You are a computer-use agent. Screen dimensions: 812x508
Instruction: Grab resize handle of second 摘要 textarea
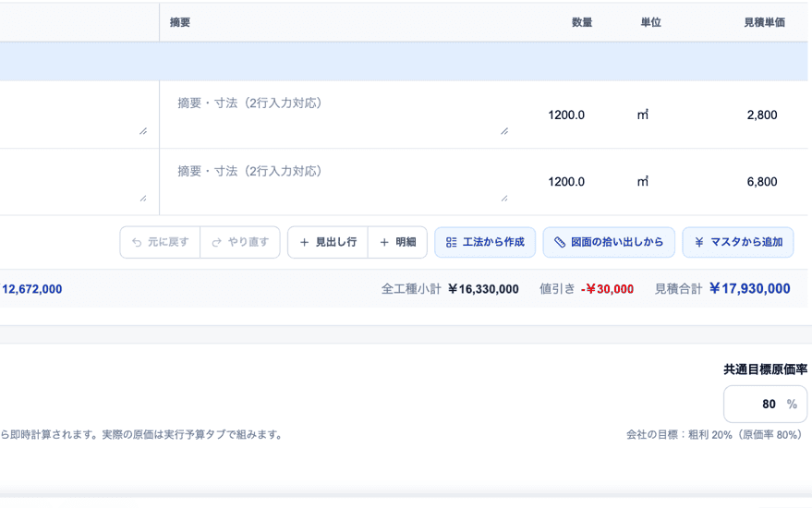coord(504,199)
